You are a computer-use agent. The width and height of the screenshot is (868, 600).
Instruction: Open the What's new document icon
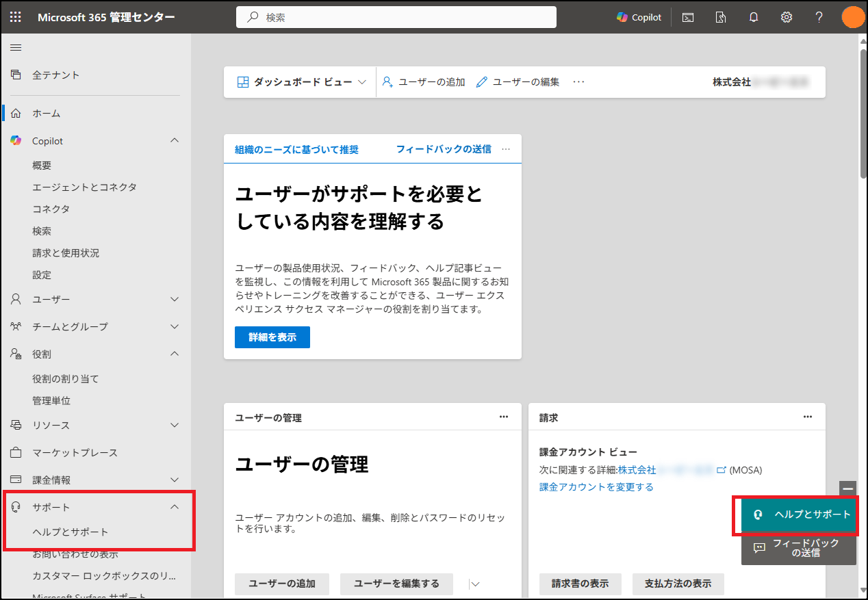point(720,16)
